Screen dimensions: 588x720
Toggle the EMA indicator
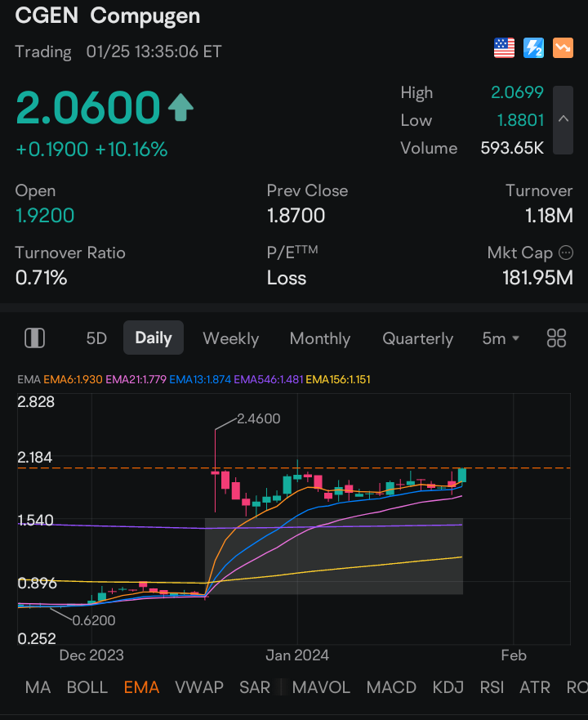click(141, 687)
